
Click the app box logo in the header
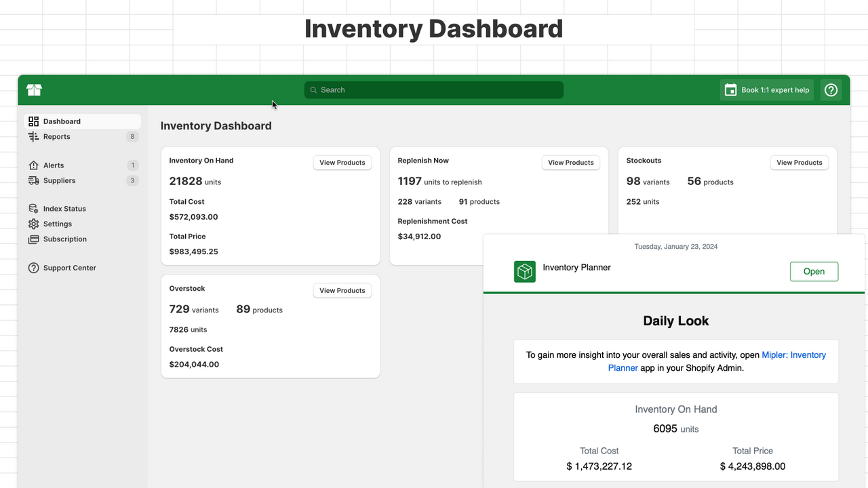pos(34,90)
